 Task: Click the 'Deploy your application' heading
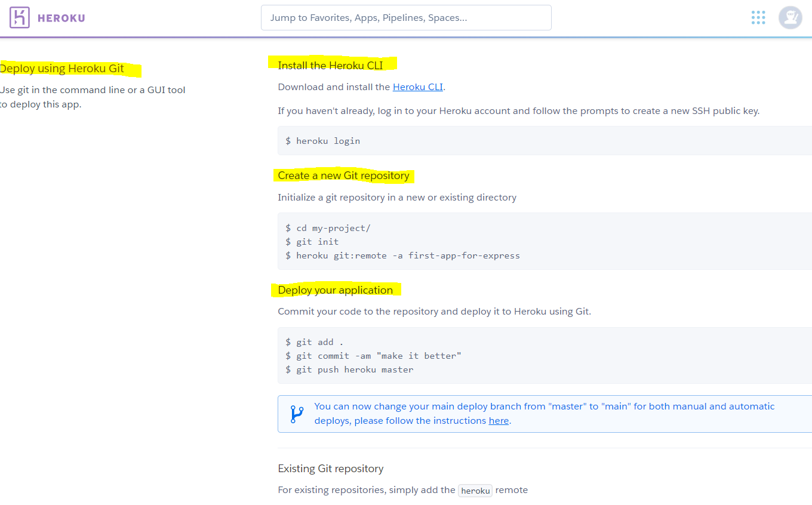click(x=335, y=290)
